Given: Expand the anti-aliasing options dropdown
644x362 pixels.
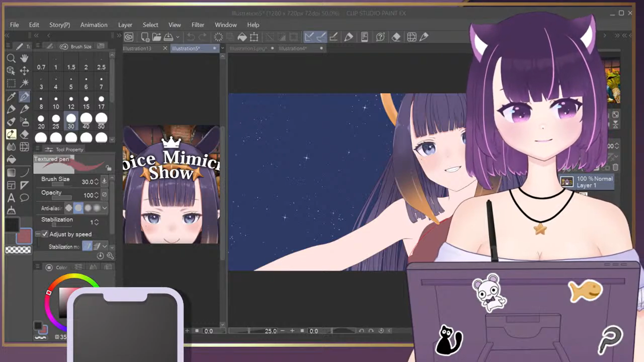Looking at the screenshot, I should click(105, 208).
